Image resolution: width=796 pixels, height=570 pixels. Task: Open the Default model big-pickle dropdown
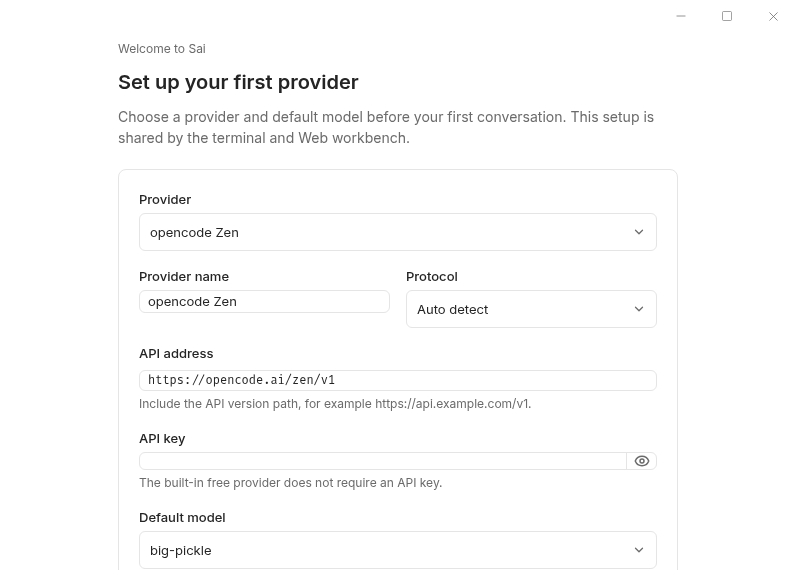pyautogui.click(x=397, y=550)
